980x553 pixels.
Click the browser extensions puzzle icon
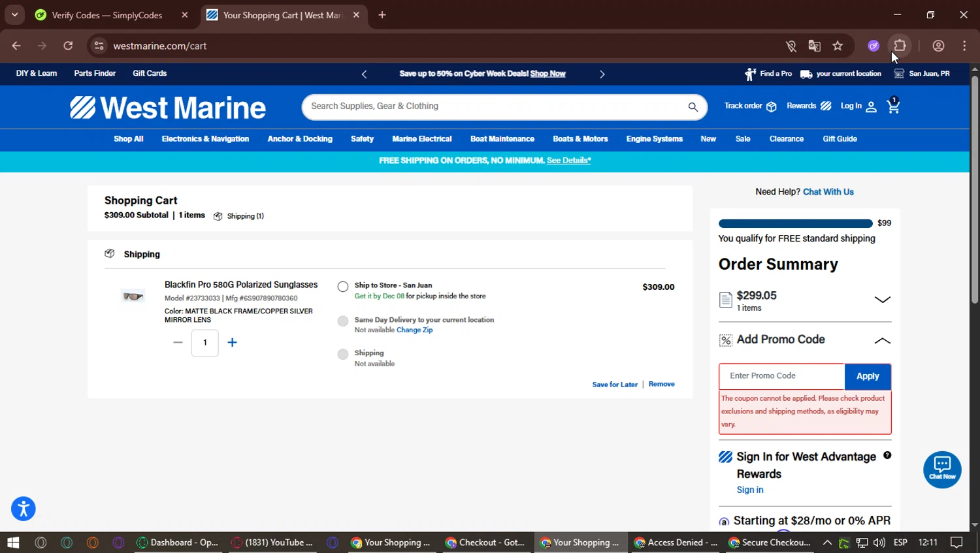900,46
